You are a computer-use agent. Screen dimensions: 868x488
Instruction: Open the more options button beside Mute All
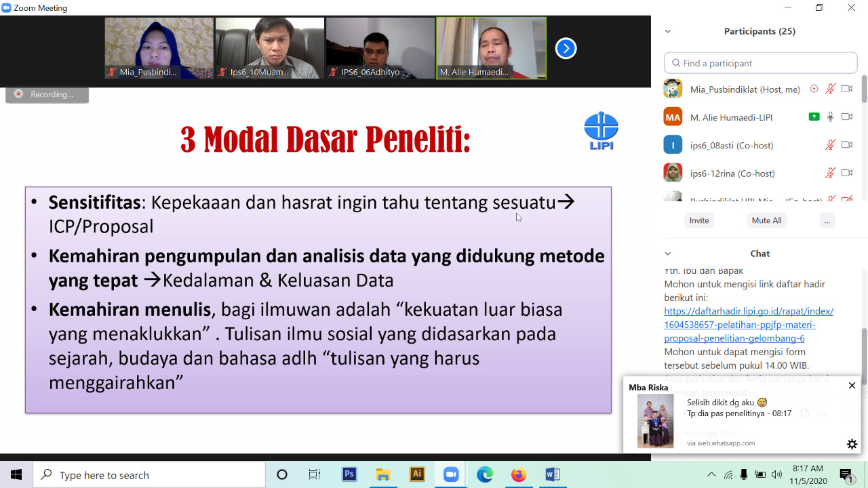pos(826,220)
